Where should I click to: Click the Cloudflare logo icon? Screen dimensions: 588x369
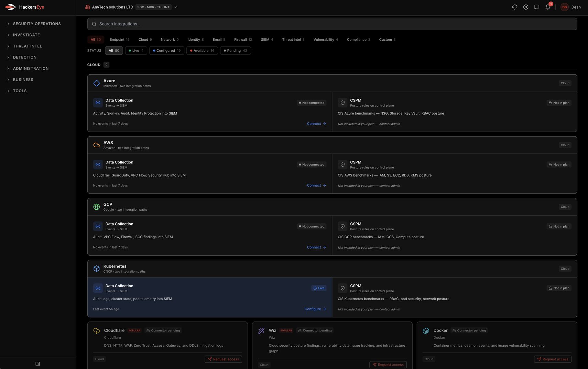(x=97, y=331)
